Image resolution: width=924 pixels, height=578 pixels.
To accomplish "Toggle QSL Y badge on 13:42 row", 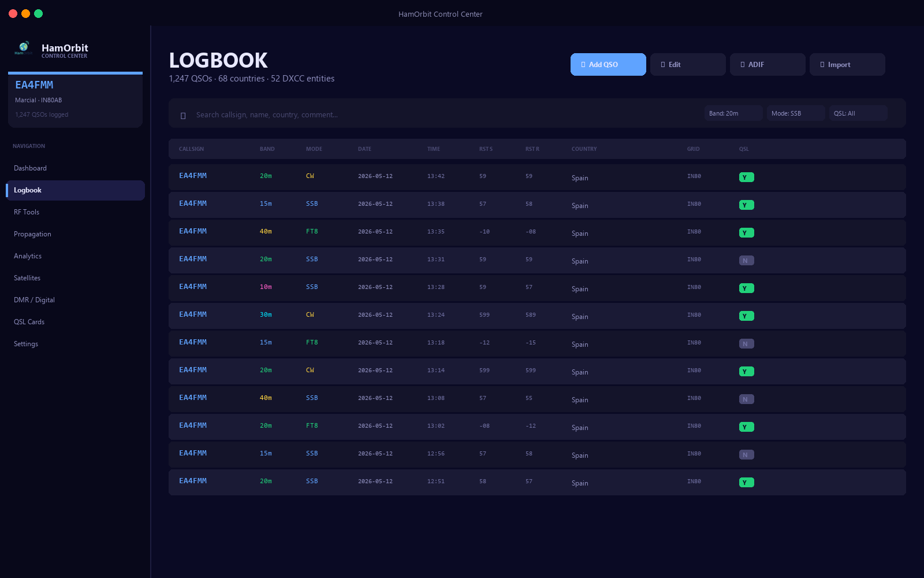I will [747, 177].
